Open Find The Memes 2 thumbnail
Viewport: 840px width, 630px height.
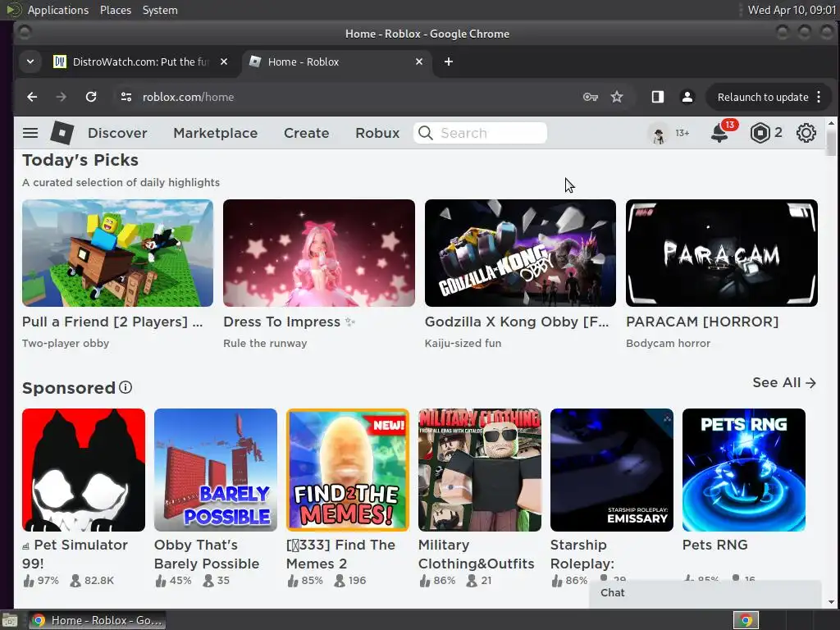click(x=348, y=470)
